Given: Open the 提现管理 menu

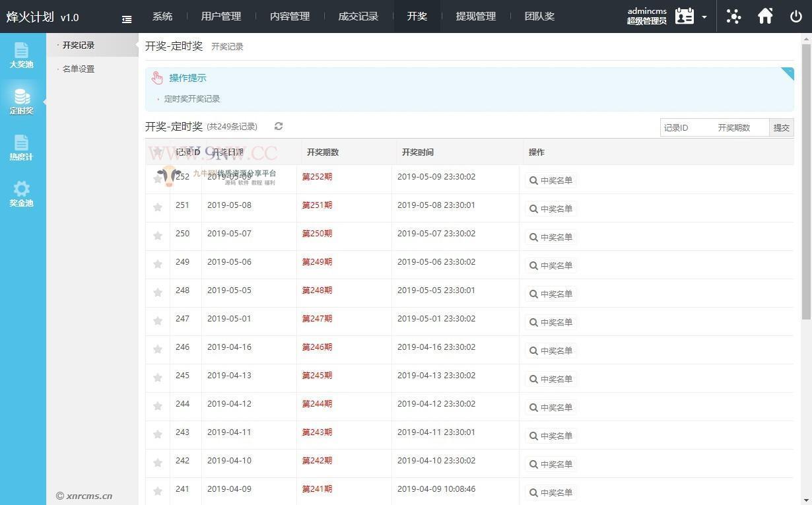Looking at the screenshot, I should (x=475, y=16).
